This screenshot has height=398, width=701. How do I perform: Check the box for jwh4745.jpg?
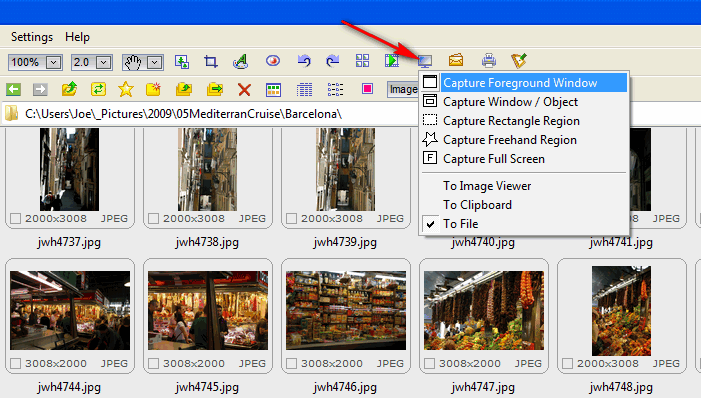pyautogui.click(x=153, y=364)
